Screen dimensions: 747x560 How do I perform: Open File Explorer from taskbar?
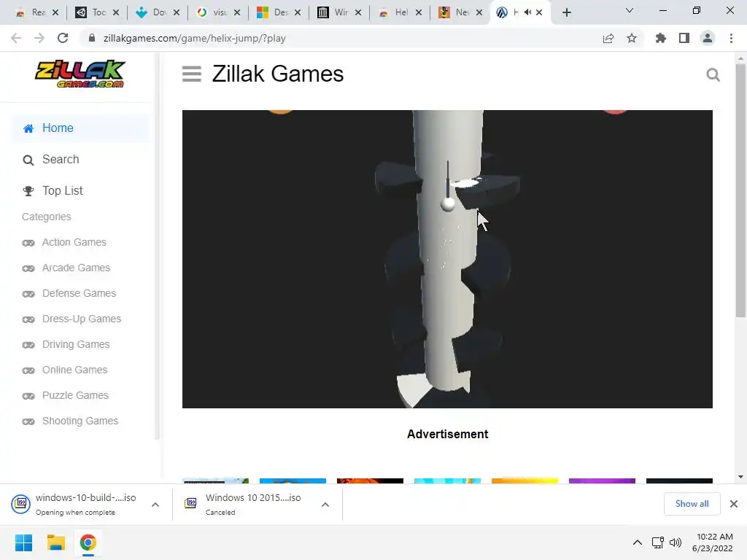[55, 542]
